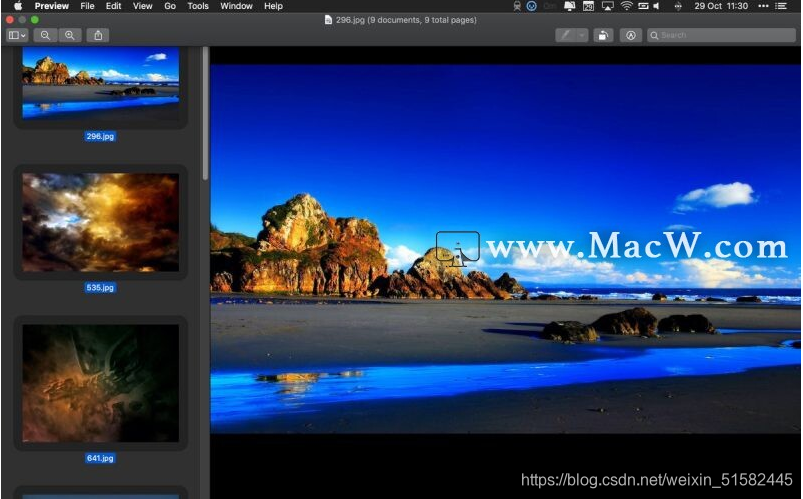Viewport: 803px width, 499px height.
Task: Open Notification Center list icon
Action: (780, 6)
